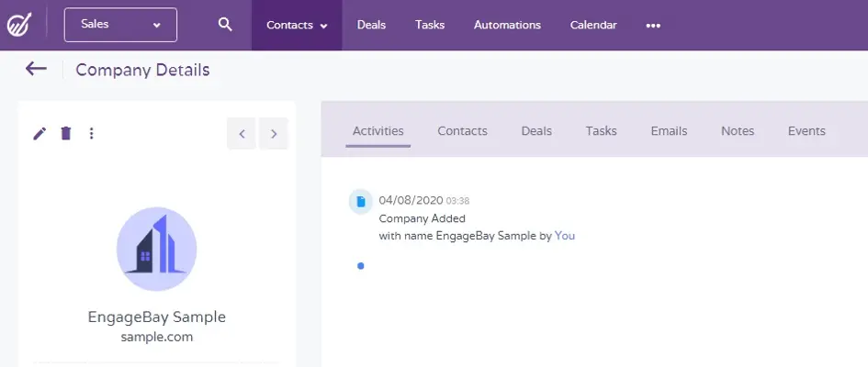This screenshot has width=868, height=367.
Task: Open the Automations menu item
Action: [x=507, y=25]
